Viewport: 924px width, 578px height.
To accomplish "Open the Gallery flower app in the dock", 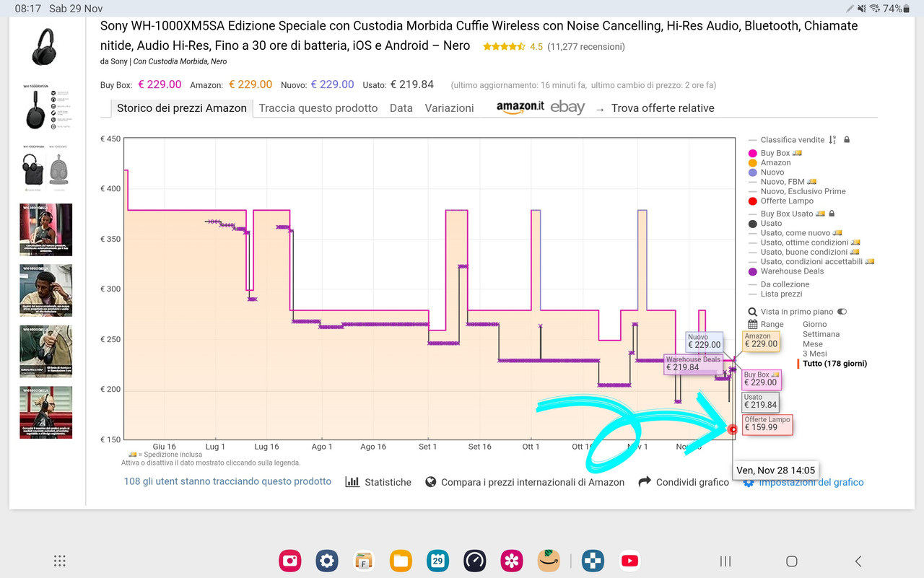I will (x=512, y=561).
